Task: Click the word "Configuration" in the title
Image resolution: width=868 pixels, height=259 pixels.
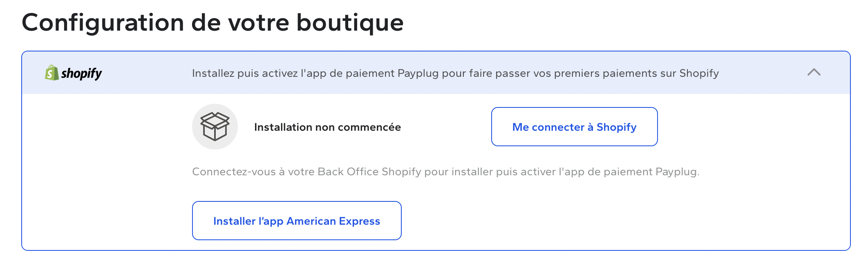Action: tap(103, 23)
